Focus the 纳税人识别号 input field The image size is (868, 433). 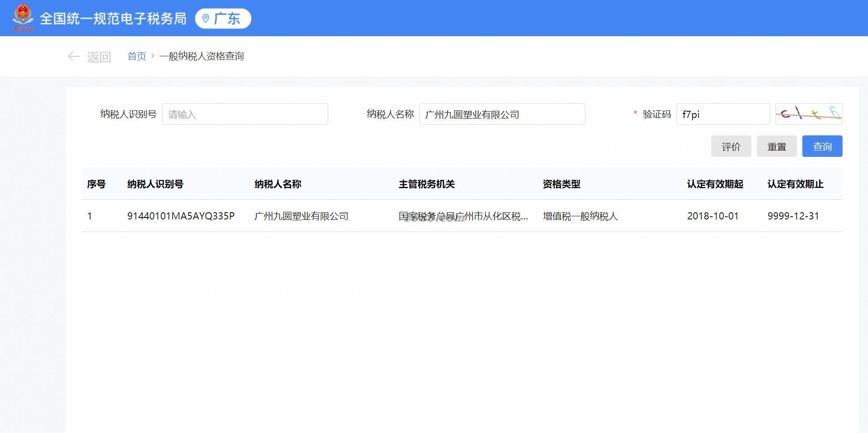[245, 114]
